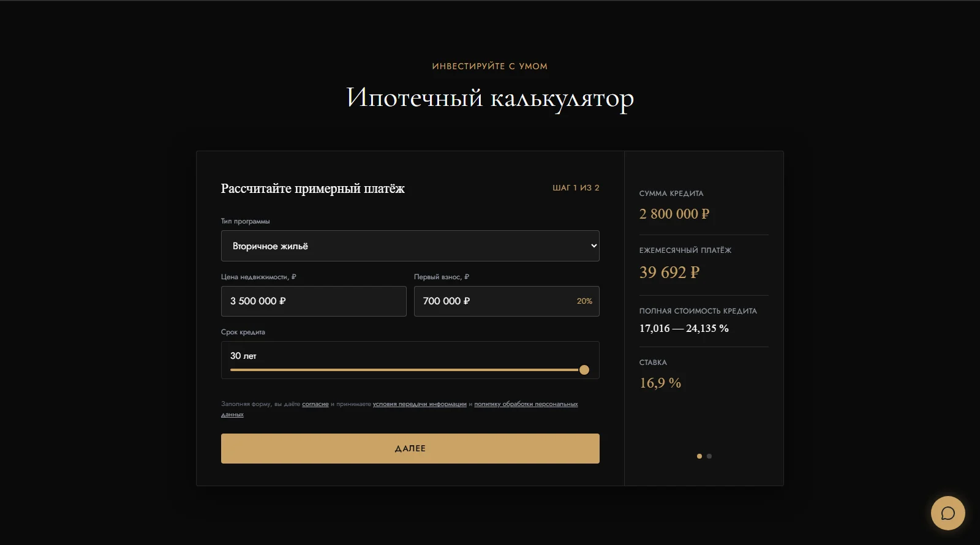Click the rate value '16,9 %'
The width and height of the screenshot is (980, 545).
coord(660,383)
